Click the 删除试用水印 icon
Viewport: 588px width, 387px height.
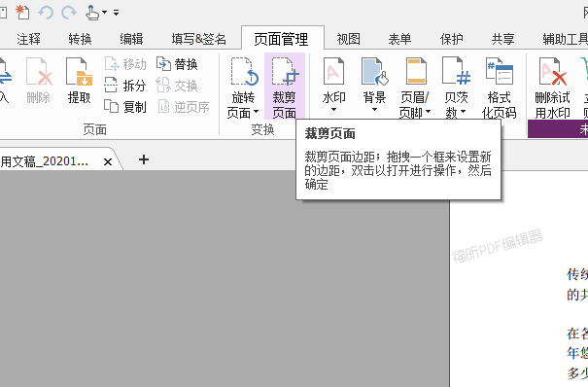point(552,72)
